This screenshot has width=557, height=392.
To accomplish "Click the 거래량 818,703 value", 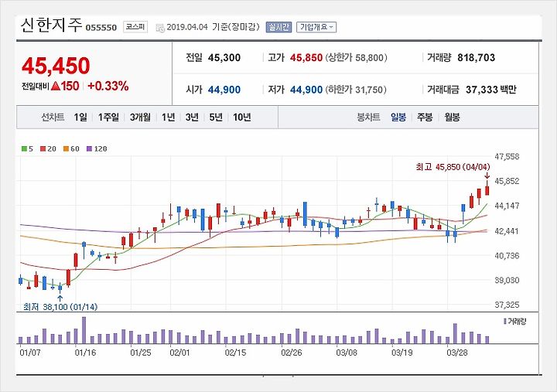I will click(476, 57).
